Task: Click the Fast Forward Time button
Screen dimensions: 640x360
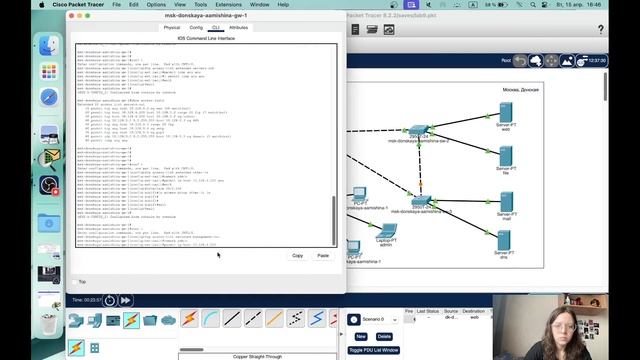Action: pyautogui.click(x=126, y=300)
